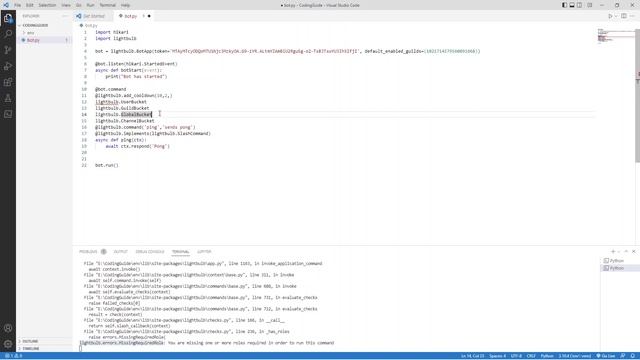The height and width of the screenshot is (360, 640).
Task: Change indentation via Spaces: 4
Action: click(x=497, y=356)
